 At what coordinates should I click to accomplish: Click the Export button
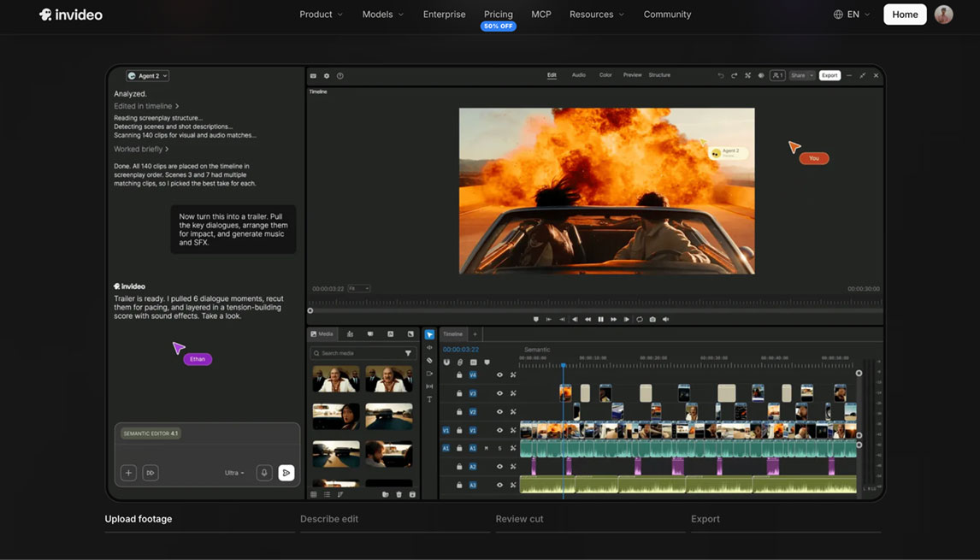pyautogui.click(x=830, y=75)
